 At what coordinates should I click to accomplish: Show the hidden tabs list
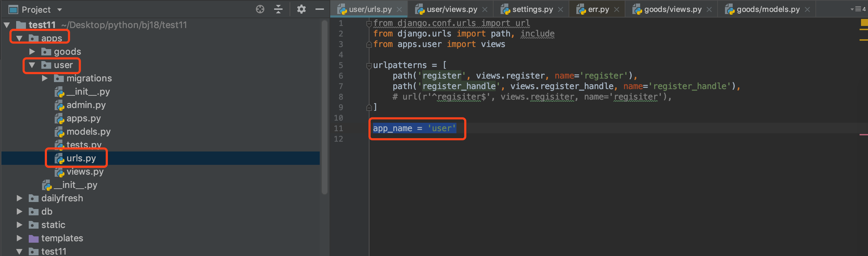(858, 9)
